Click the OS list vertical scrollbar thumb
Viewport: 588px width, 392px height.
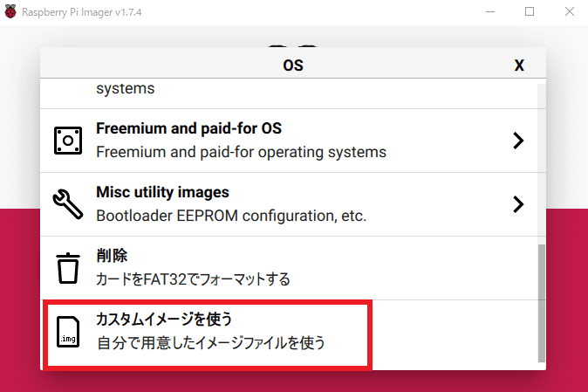tap(542, 303)
